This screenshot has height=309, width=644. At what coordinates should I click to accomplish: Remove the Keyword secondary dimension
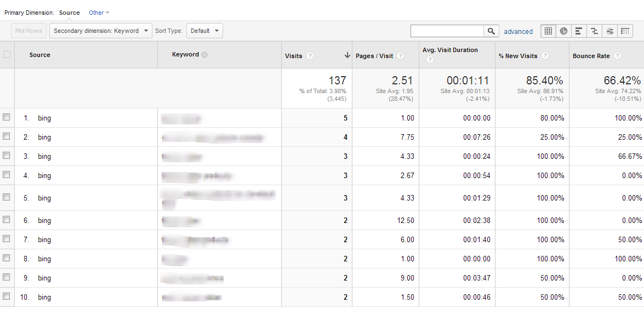click(x=204, y=55)
